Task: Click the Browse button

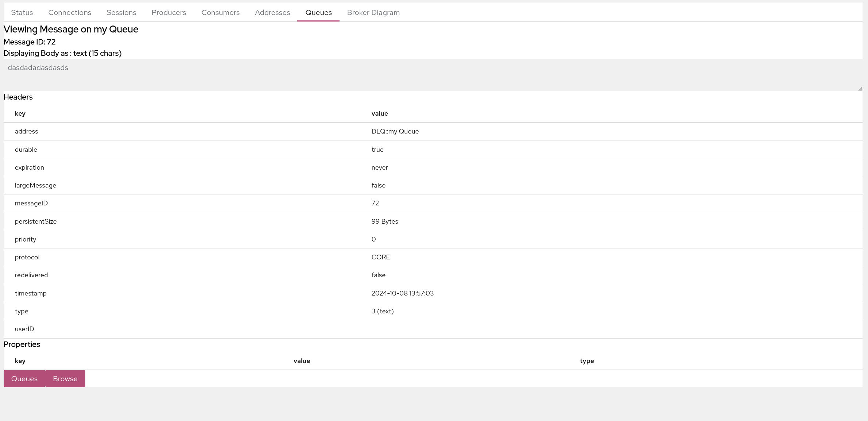Action: click(65, 379)
